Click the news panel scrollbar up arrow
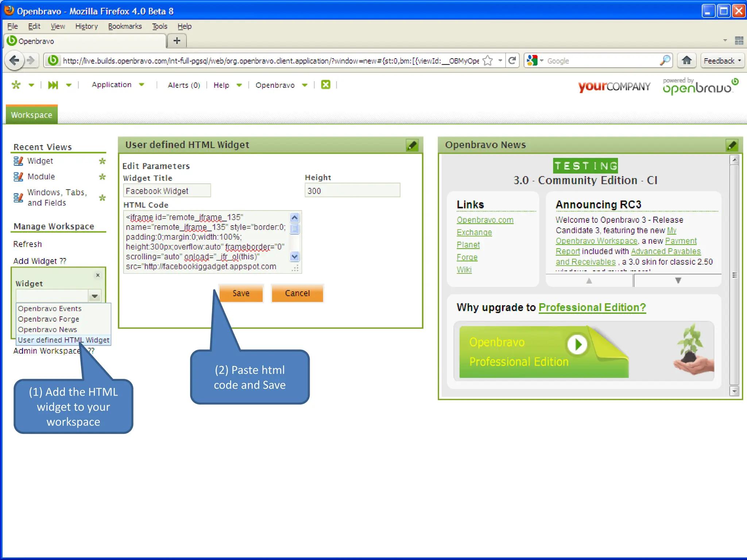 [735, 160]
